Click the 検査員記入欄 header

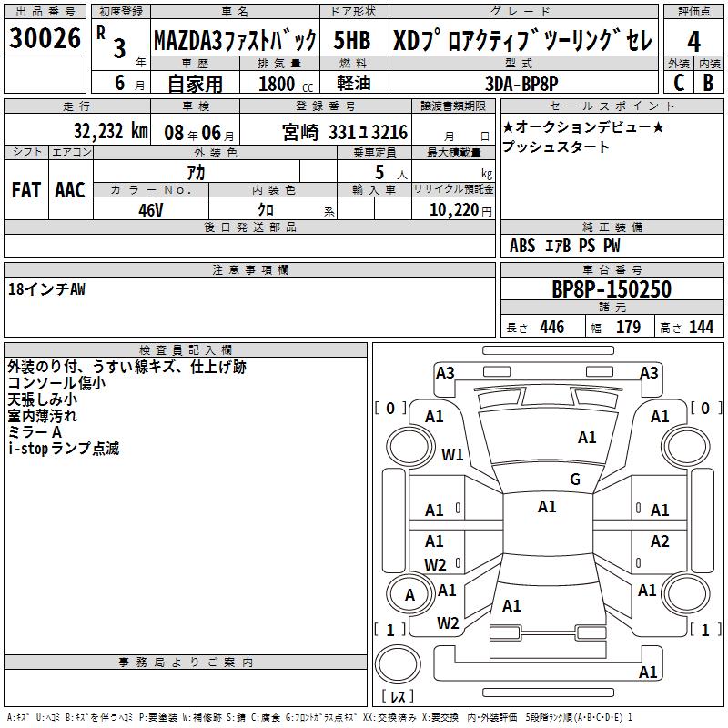(186, 350)
